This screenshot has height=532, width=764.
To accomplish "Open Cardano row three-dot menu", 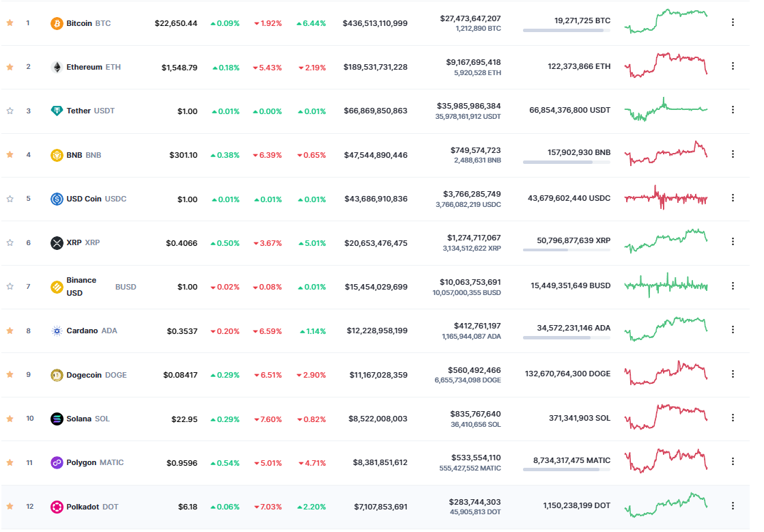I will point(733,330).
